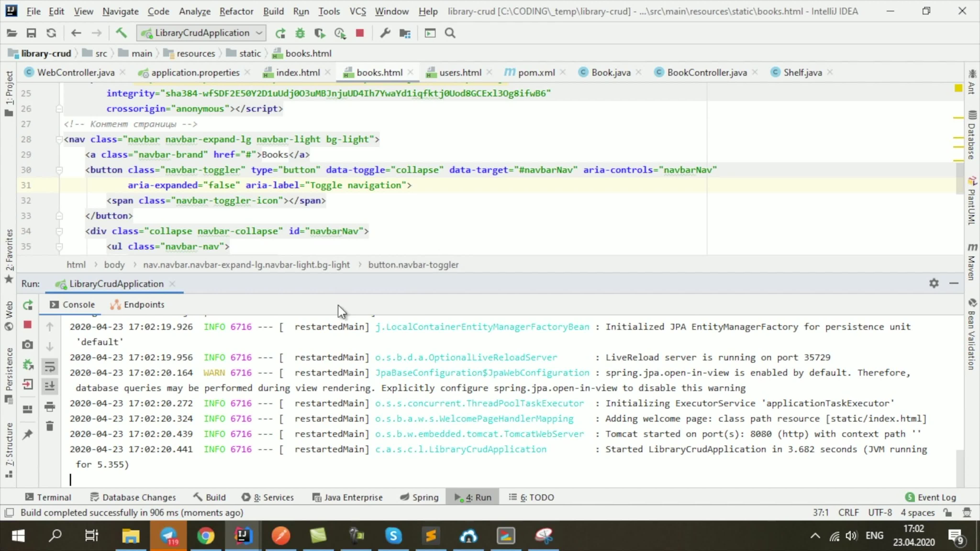
Task: Toggle soft-wrap in the console
Action: [x=50, y=367]
